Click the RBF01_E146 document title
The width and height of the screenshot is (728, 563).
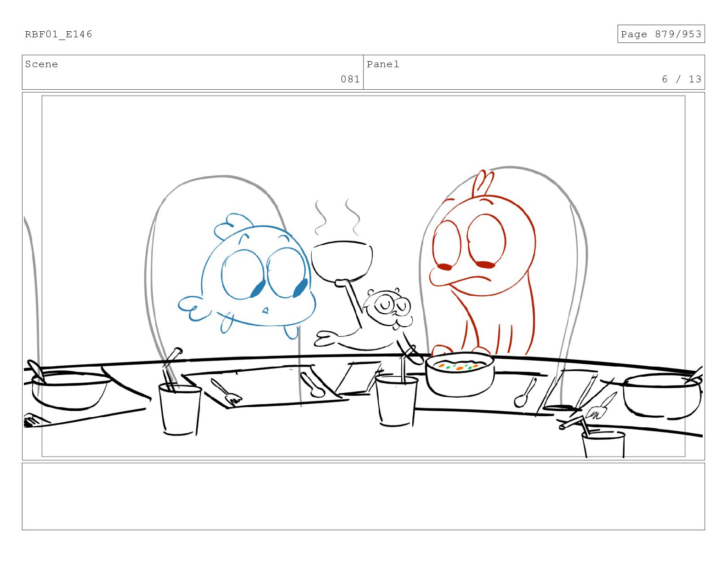click(58, 34)
